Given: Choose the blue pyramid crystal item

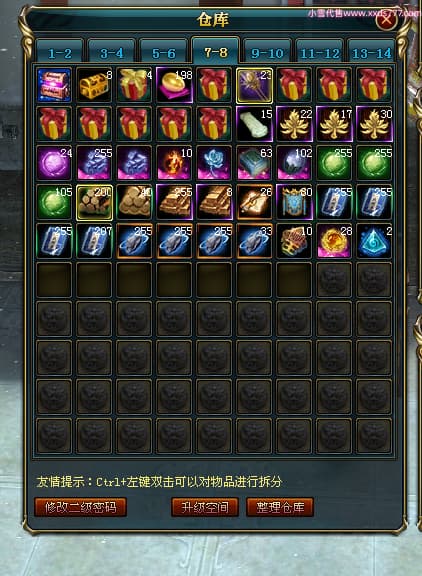Looking at the screenshot, I should (x=374, y=242).
